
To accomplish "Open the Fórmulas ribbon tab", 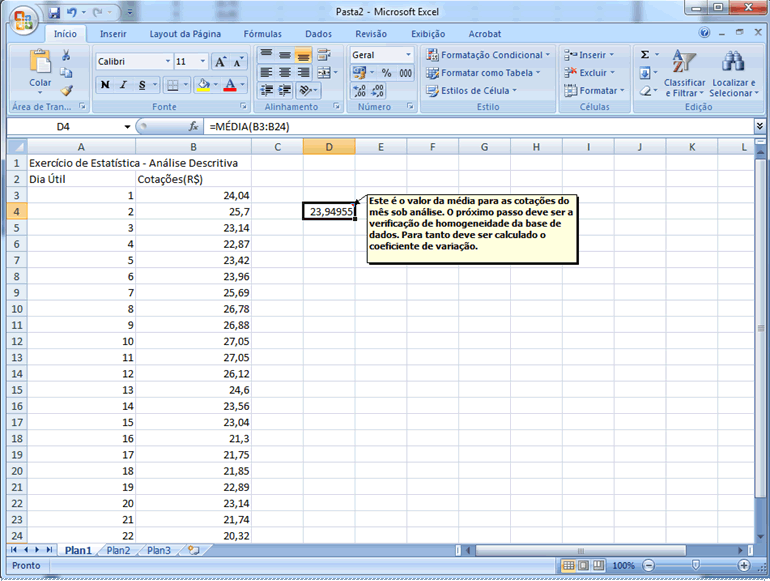I will tap(262, 34).
